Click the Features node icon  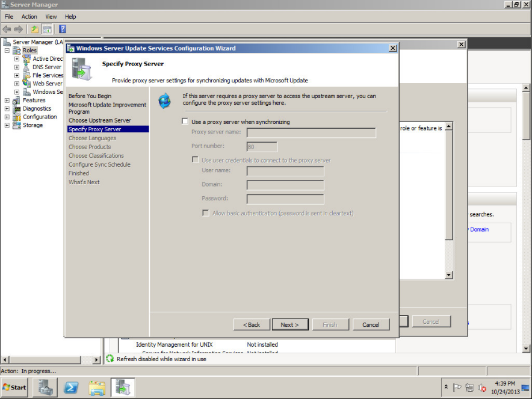point(16,101)
